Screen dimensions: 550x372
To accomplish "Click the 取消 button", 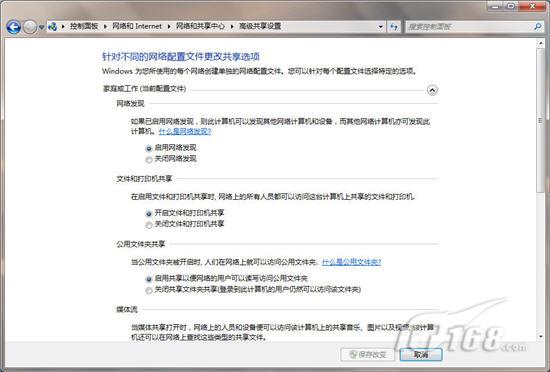I will pyautogui.click(x=421, y=354).
